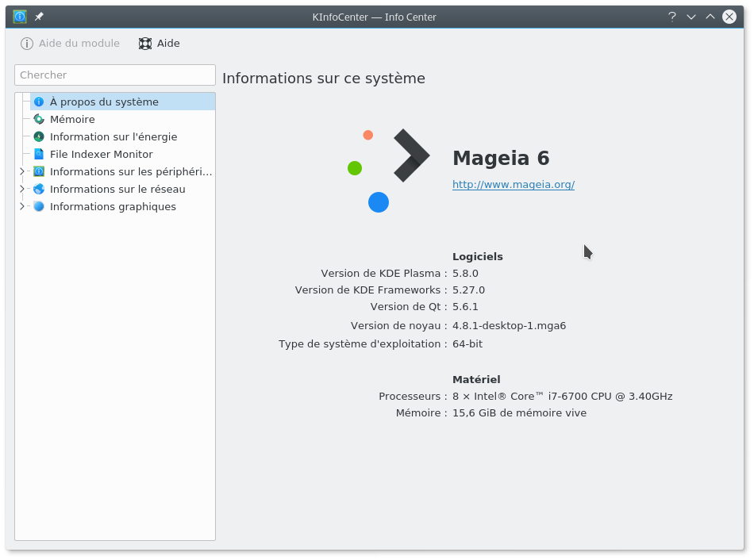The height and width of the screenshot is (560, 754).
Task: Click the Logiciels section heading
Action: point(478,257)
